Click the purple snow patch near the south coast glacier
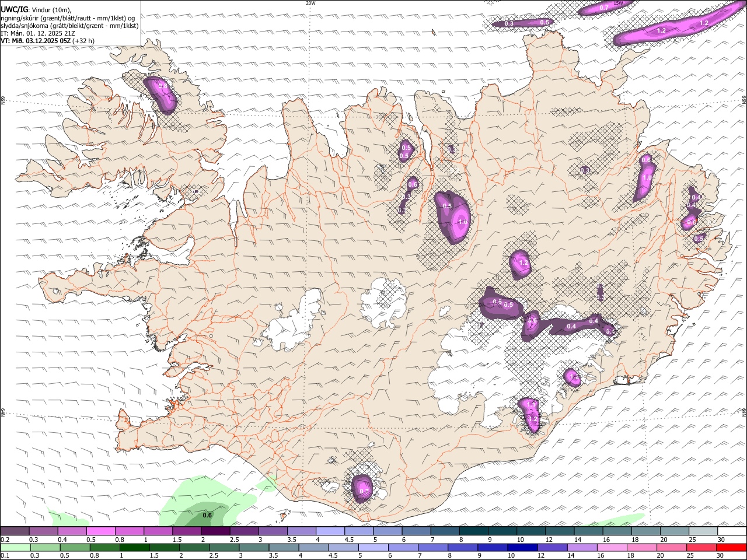747x560 pixels. (x=362, y=489)
